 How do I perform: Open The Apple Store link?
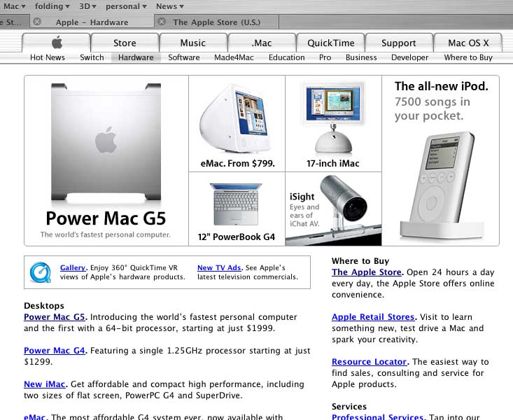367,272
